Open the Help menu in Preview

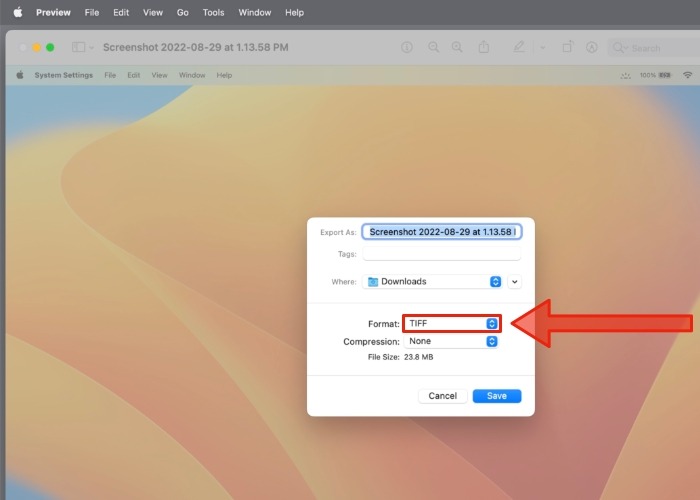(295, 12)
